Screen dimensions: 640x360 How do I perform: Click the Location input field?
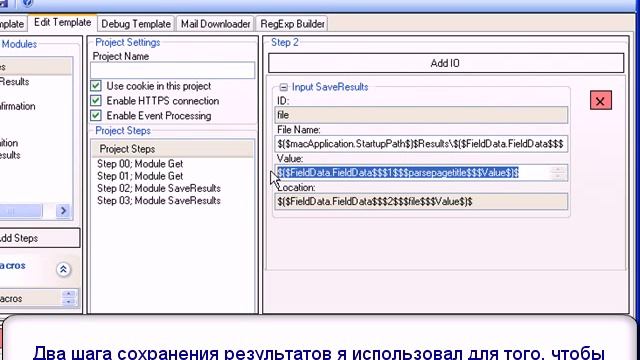point(421,202)
